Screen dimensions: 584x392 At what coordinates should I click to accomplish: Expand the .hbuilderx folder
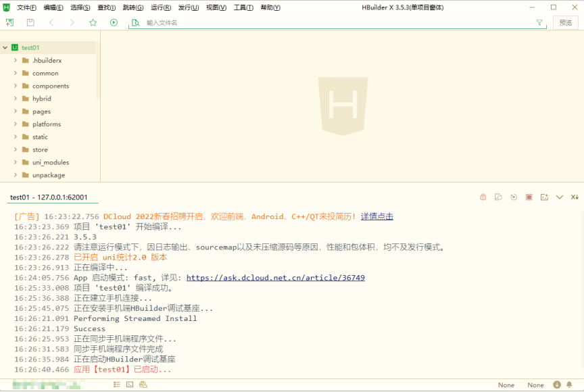16,60
